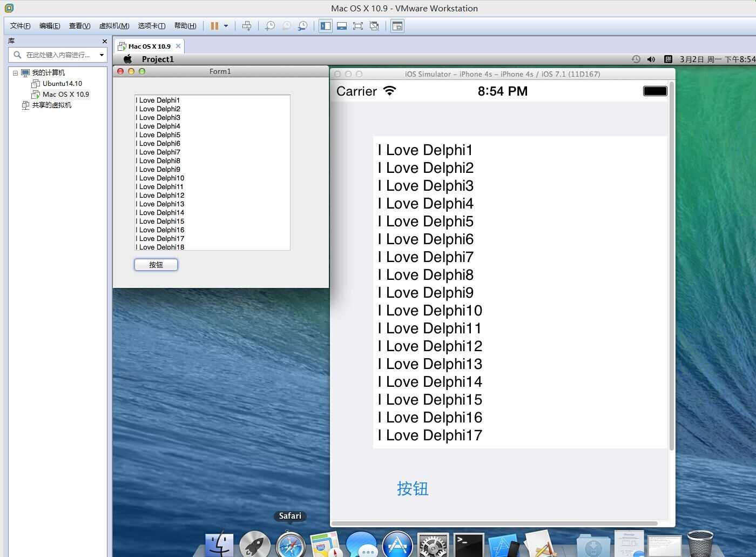
Task: Open the 查看(V) menu
Action: pos(79,26)
